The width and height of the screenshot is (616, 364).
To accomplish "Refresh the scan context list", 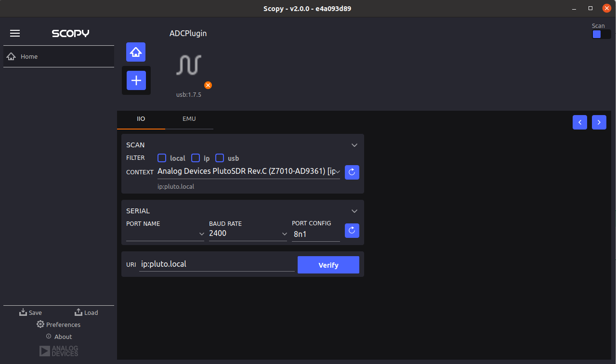I will pos(352,172).
